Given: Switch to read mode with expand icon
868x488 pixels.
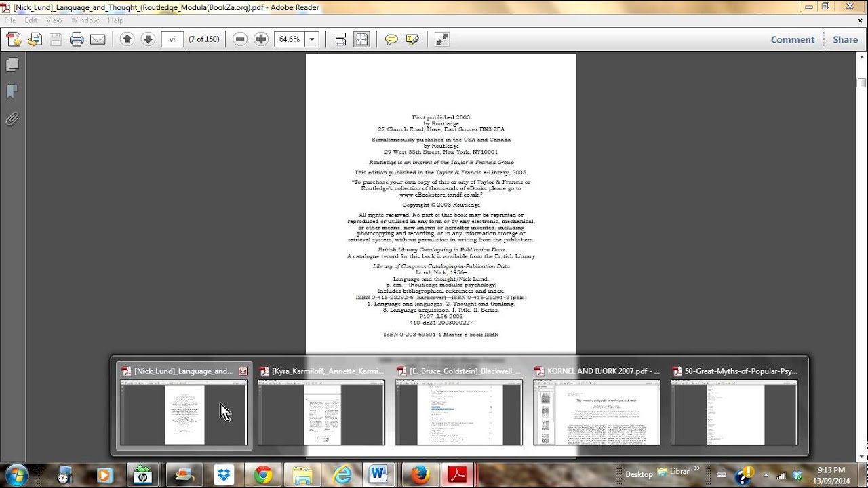Looking at the screenshot, I should click(442, 39).
